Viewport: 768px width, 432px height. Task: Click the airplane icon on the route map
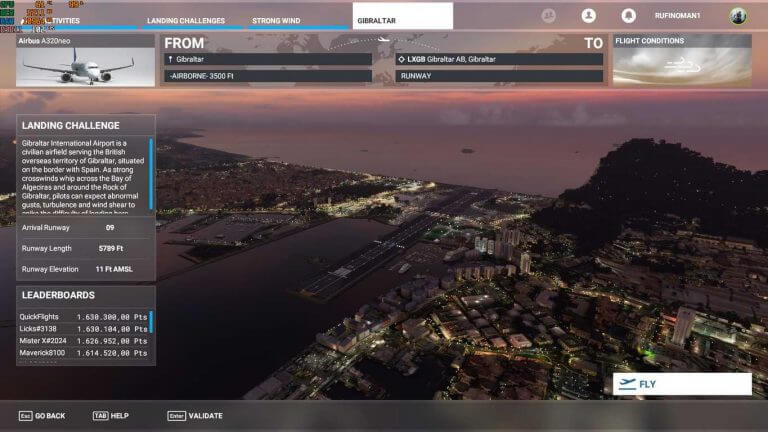(384, 40)
